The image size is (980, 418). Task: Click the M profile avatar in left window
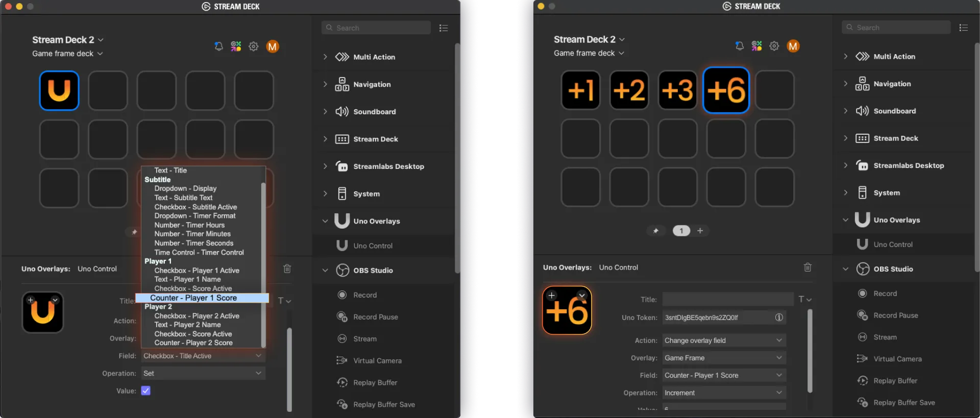click(273, 46)
